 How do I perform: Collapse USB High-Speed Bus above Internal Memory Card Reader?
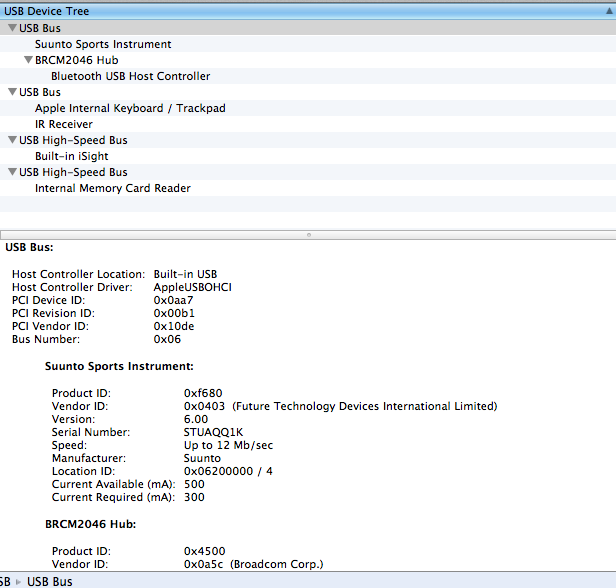[11, 172]
